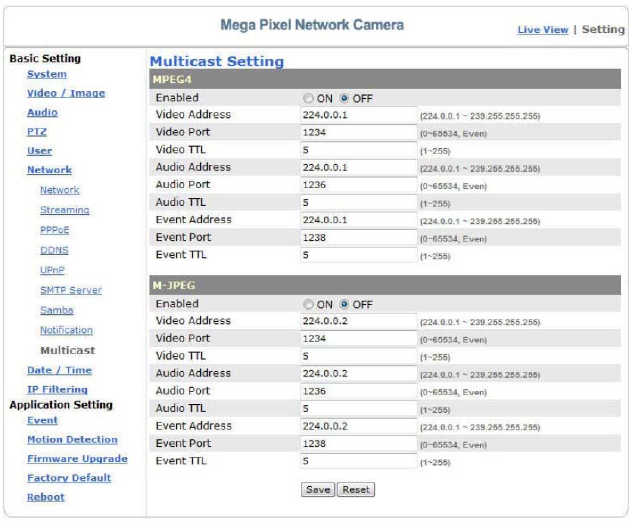The height and width of the screenshot is (523, 632).
Task: Open the Streaming submenu item
Action: 64,210
